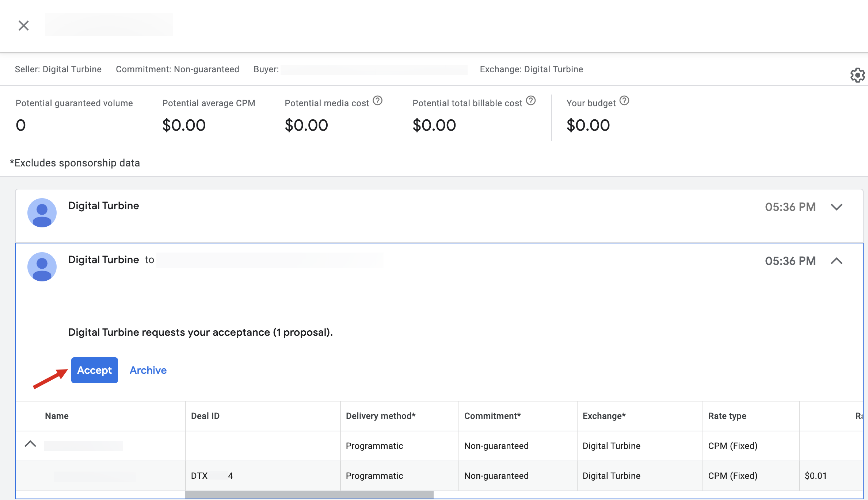
Task: Click the horizontal scrollbar below the table
Action: click(309, 495)
